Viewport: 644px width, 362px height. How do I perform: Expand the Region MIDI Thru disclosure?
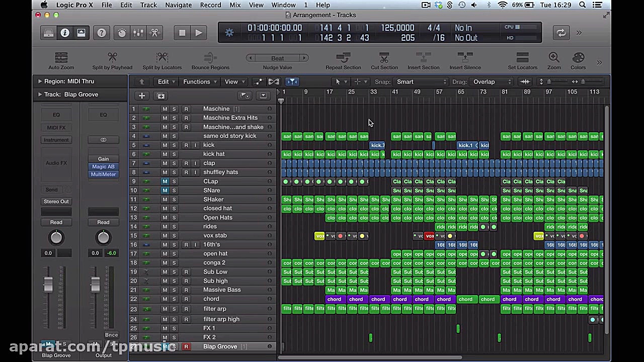tap(40, 81)
